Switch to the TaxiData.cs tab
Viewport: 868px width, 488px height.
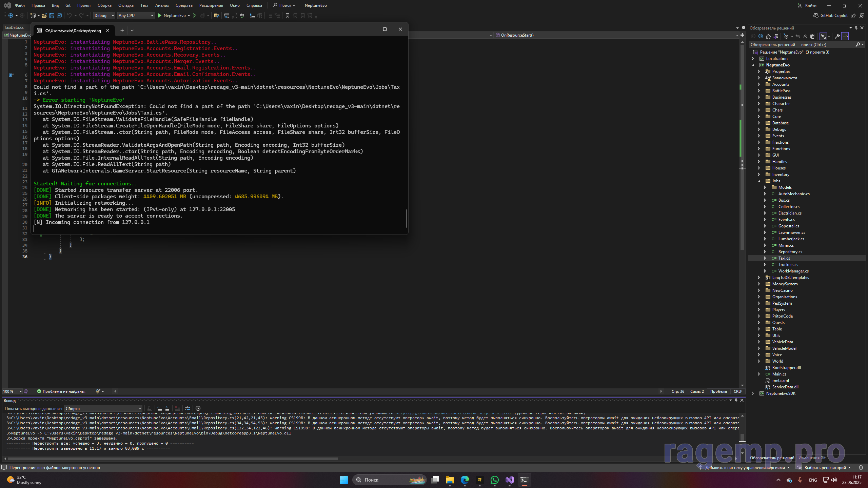click(14, 27)
